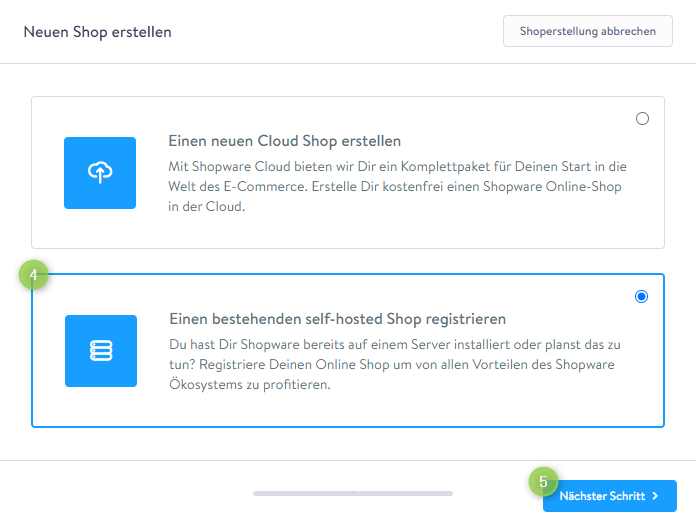Click the step progress bar
The height and width of the screenshot is (529, 696).
353,493
